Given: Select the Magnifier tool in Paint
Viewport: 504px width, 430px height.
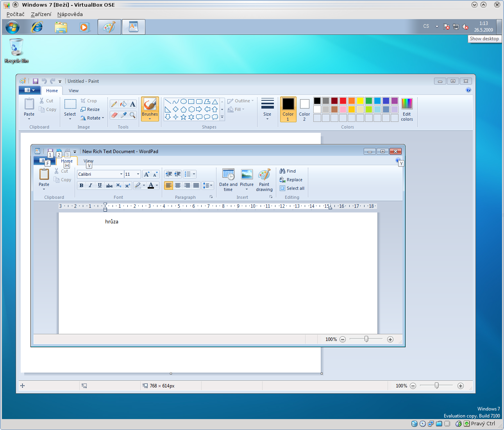Looking at the screenshot, I should click(133, 115).
